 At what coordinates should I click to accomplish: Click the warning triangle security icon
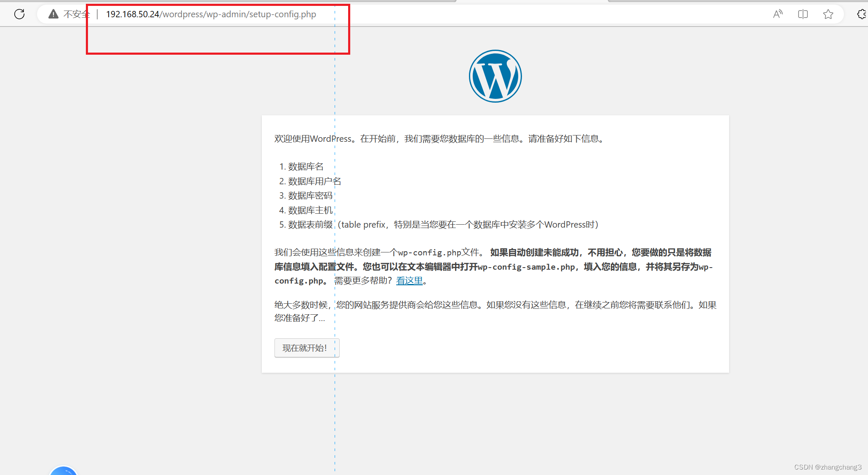53,14
